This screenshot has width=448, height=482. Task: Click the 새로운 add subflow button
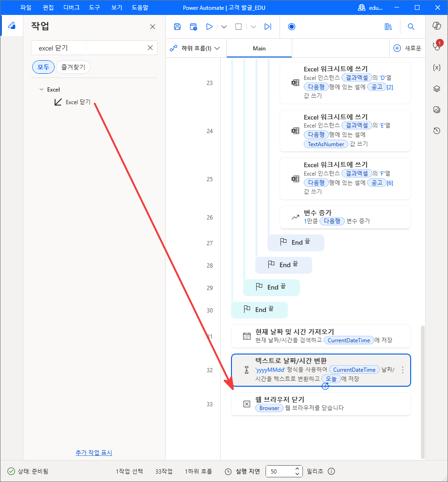(x=407, y=48)
